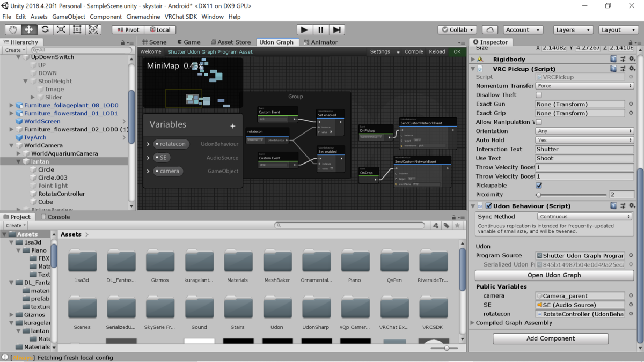Toggle Set enabled value checkbox in upper node
Viewport: 644px width, 362px height.
331,132
